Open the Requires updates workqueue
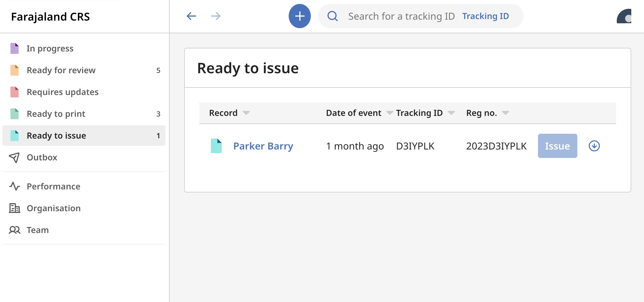644x302 pixels. [62, 92]
